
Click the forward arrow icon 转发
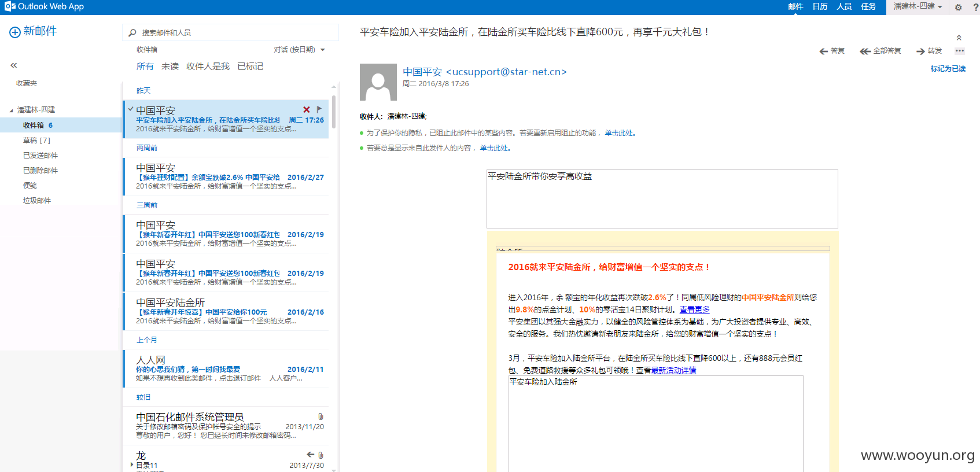tap(920, 51)
